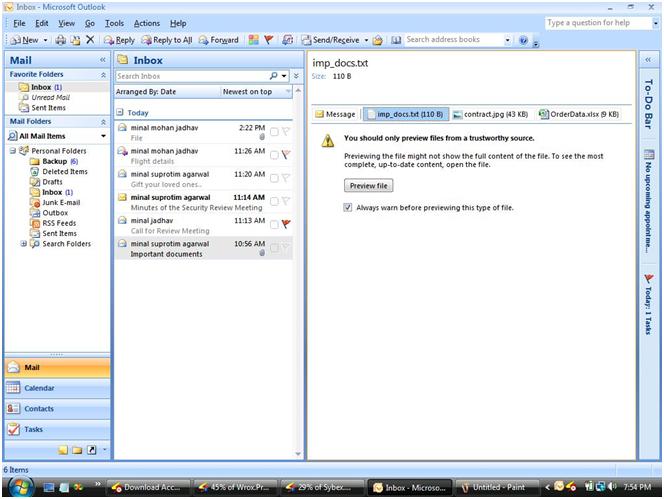Open the Tools menu
The image size is (664, 499).
[x=114, y=23]
